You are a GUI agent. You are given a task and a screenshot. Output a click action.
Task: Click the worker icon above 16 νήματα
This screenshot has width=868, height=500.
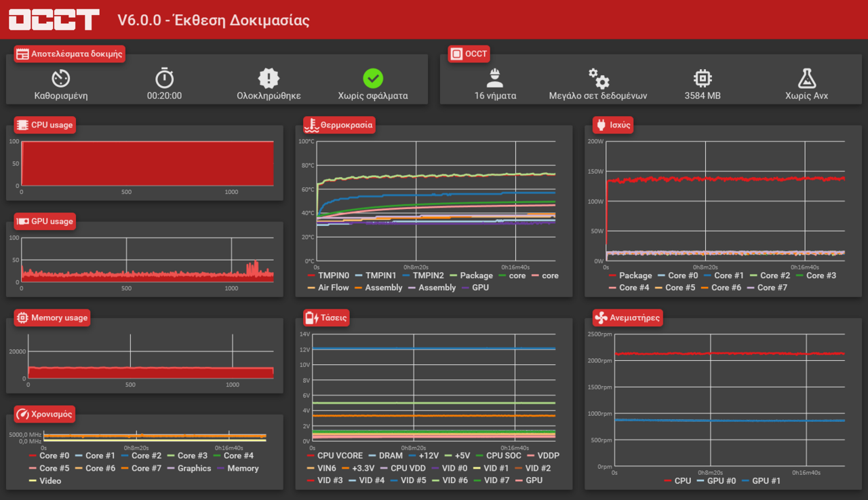(x=495, y=78)
